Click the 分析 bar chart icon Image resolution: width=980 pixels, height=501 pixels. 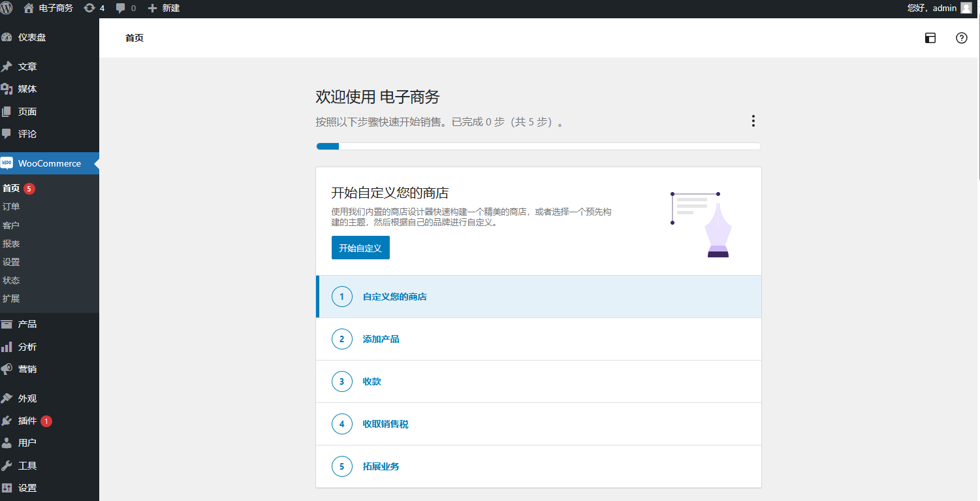tap(7, 347)
